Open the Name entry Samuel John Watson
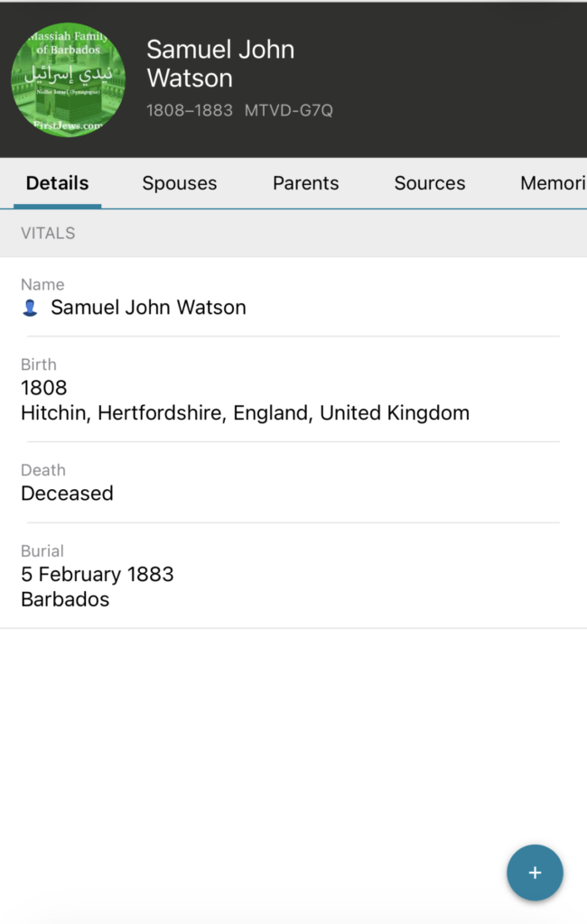Image resolution: width=587 pixels, height=924 pixels. coord(148,308)
